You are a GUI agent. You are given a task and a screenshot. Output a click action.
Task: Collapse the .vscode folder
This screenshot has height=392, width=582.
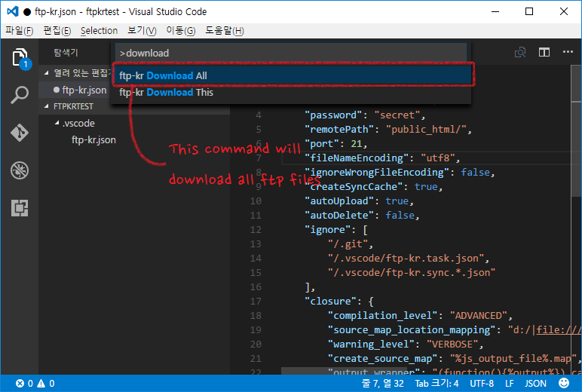tap(57, 123)
